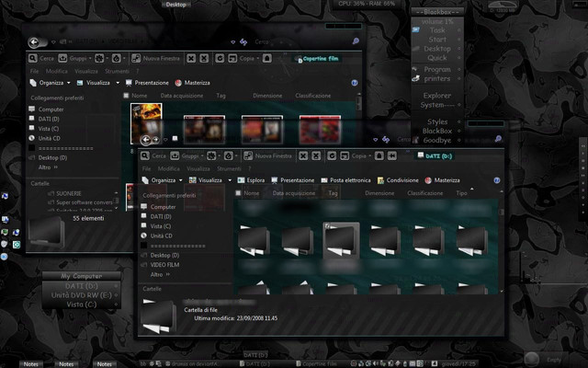The image size is (588, 368).
Task: Expand Altro » in the Copertine film sidebar
Action: coord(48,167)
